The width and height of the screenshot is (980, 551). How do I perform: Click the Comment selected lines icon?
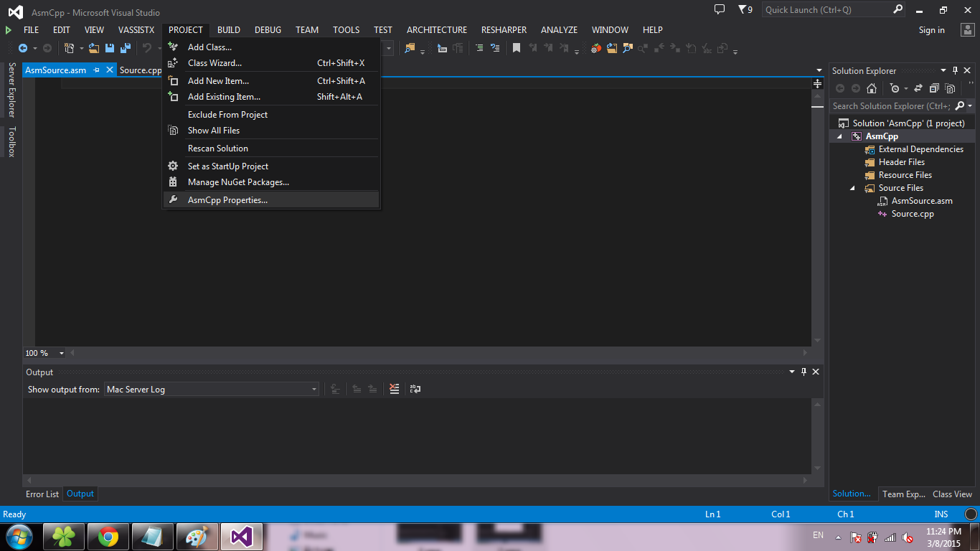[x=479, y=48]
